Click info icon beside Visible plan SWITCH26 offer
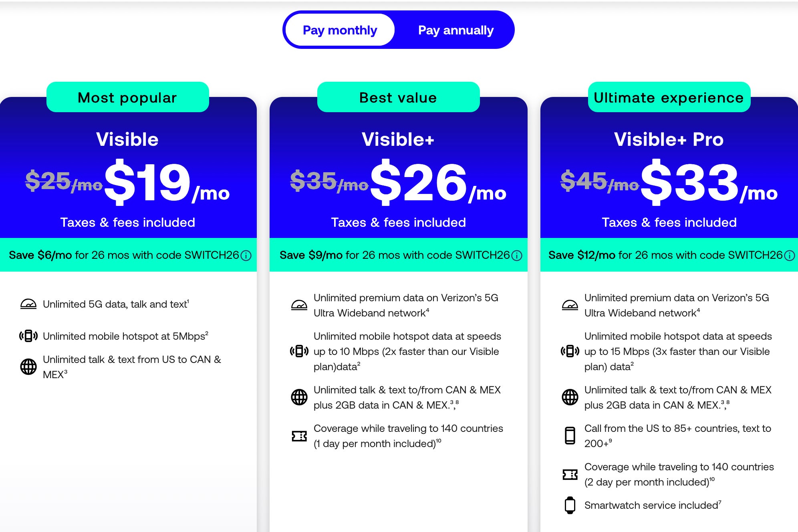Screen dimensions: 798x532 (x=246, y=256)
